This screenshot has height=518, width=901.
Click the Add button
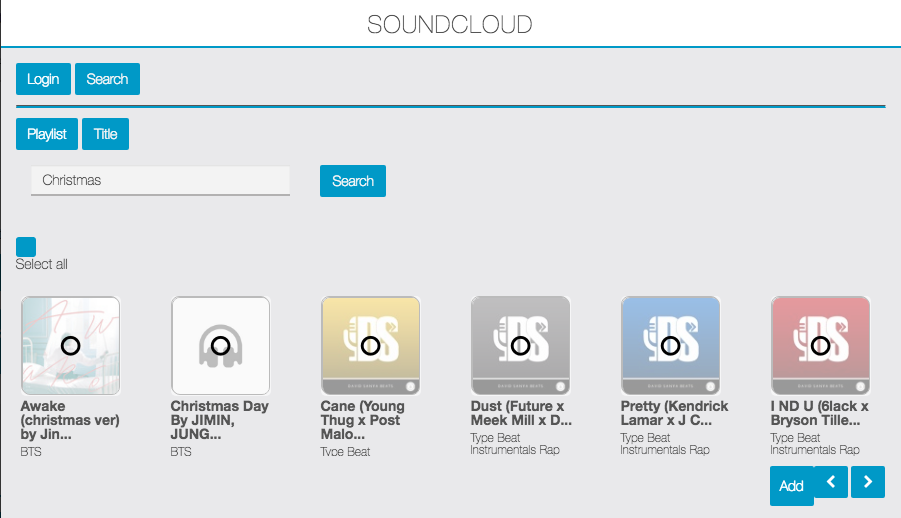791,486
